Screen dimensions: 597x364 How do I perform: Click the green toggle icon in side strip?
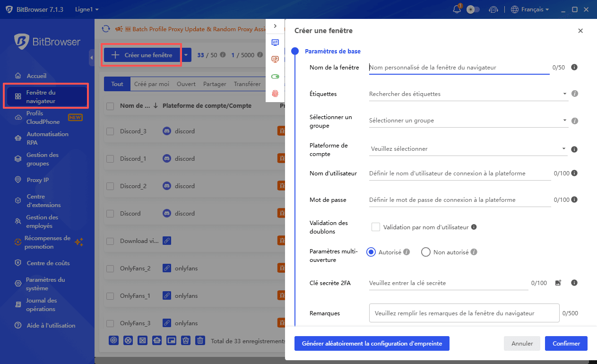pyautogui.click(x=275, y=76)
